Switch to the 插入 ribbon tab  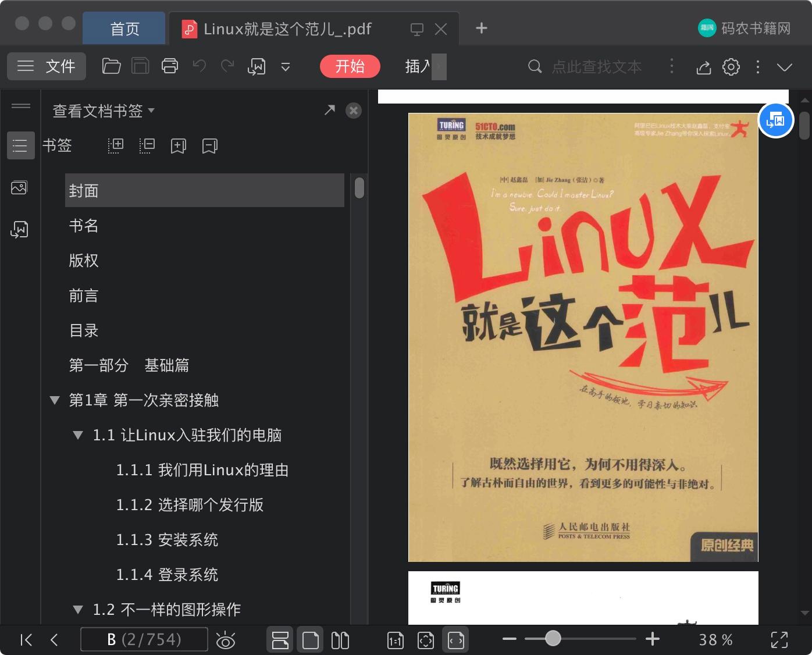(x=418, y=66)
